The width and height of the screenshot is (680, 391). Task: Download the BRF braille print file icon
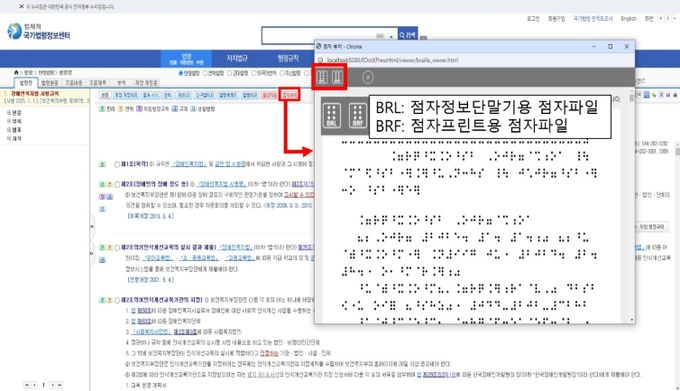[x=337, y=78]
